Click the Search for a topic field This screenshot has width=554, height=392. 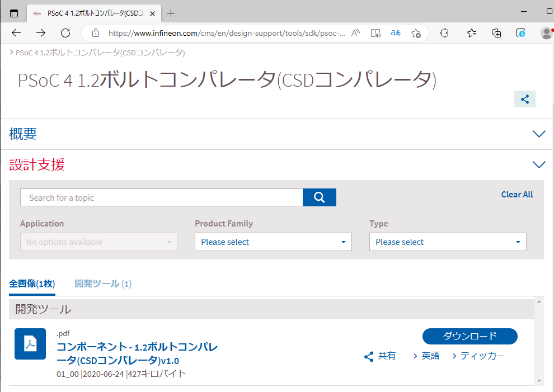point(162,197)
